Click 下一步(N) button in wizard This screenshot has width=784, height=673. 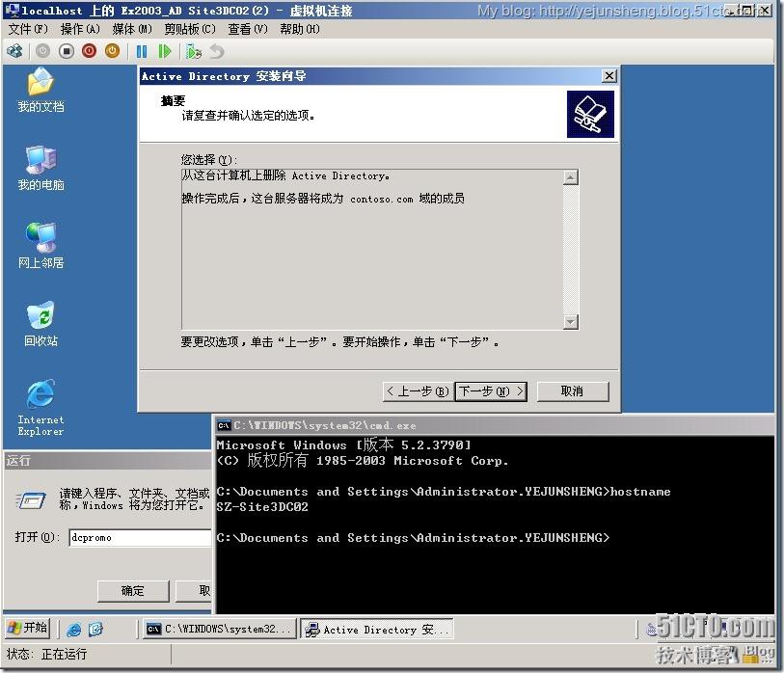(x=491, y=391)
